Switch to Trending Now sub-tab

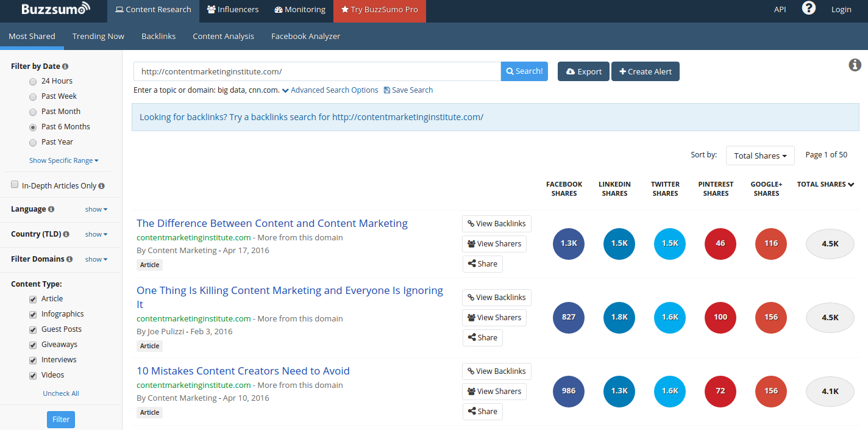[x=98, y=36]
